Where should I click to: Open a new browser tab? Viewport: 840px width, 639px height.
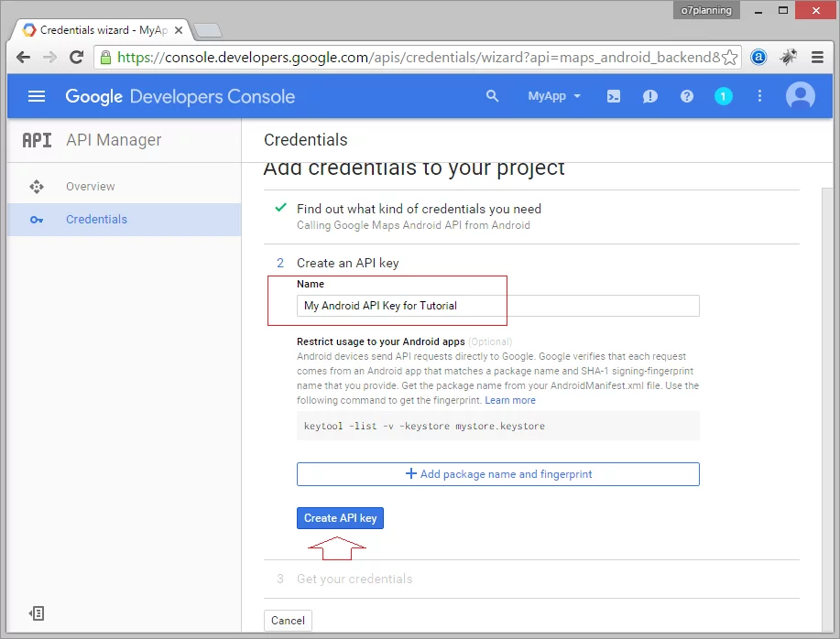tap(208, 31)
